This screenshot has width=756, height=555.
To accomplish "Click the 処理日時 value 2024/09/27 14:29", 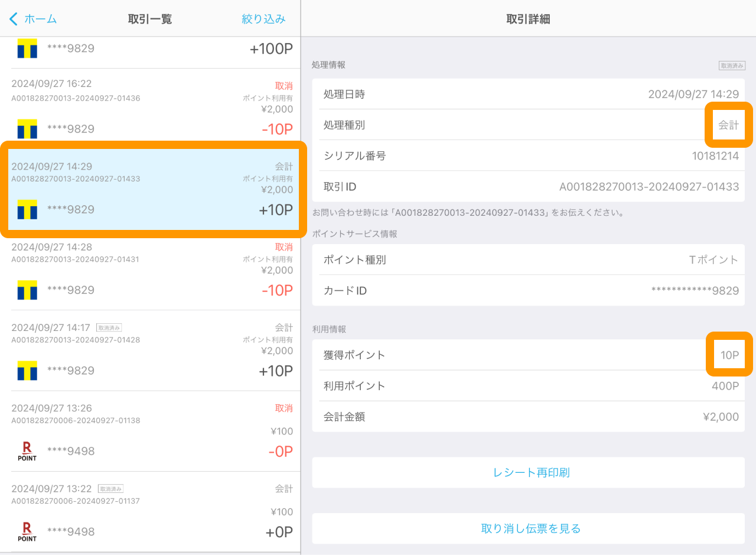I will [693, 95].
